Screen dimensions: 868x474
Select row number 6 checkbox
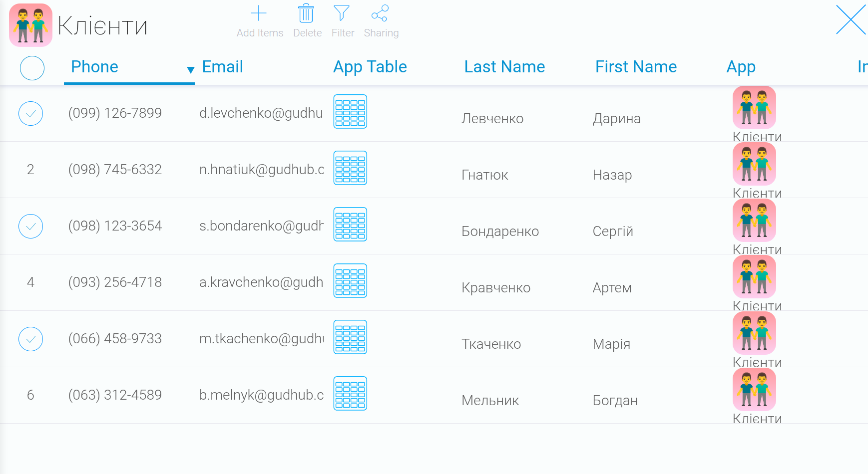coord(30,395)
